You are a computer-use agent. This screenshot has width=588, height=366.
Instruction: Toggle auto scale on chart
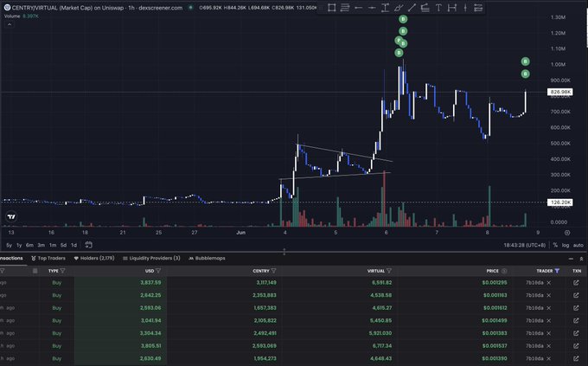(x=578, y=245)
